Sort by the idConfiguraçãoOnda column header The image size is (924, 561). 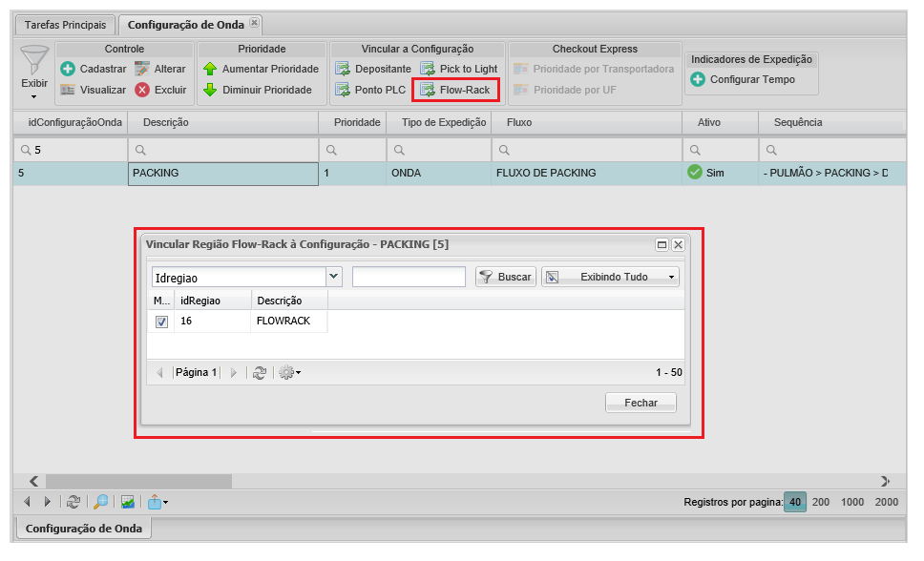click(x=71, y=122)
